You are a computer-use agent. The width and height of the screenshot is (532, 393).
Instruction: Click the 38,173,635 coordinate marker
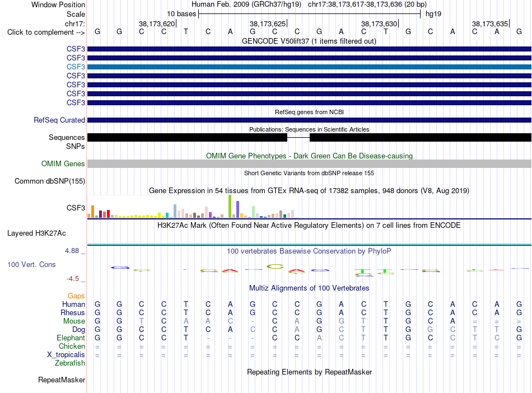(490, 24)
